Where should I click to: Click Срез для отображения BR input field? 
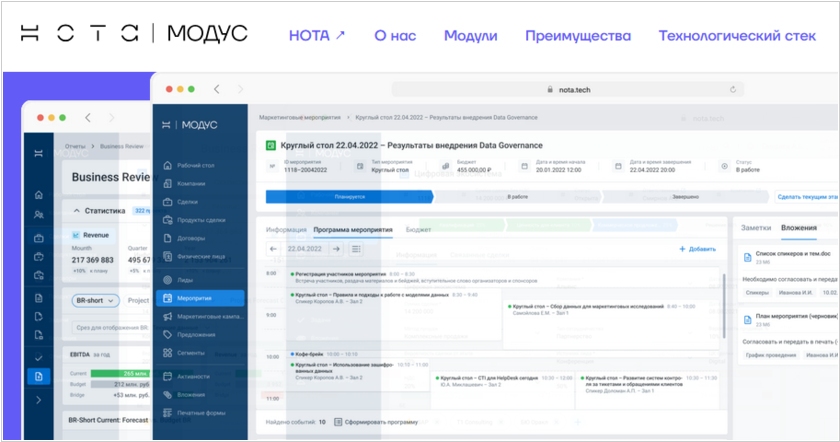(111, 327)
